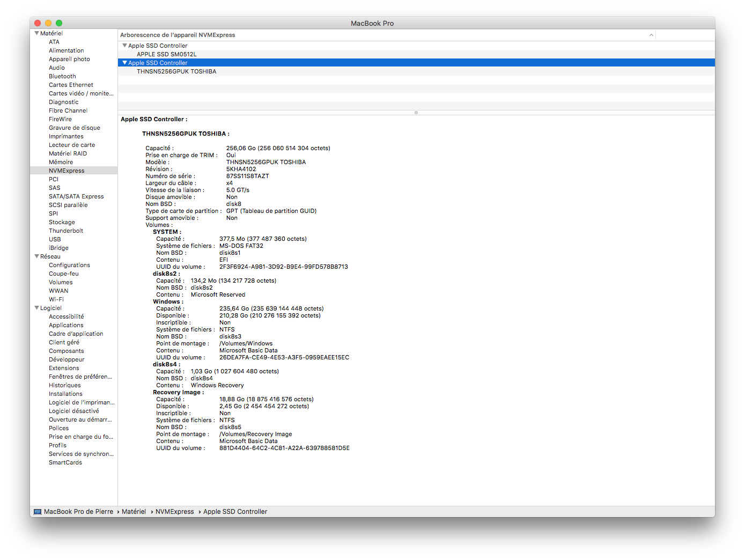Viewport: 745px width, 560px height.
Task: Collapse the Matériel section triangle
Action: [36, 33]
